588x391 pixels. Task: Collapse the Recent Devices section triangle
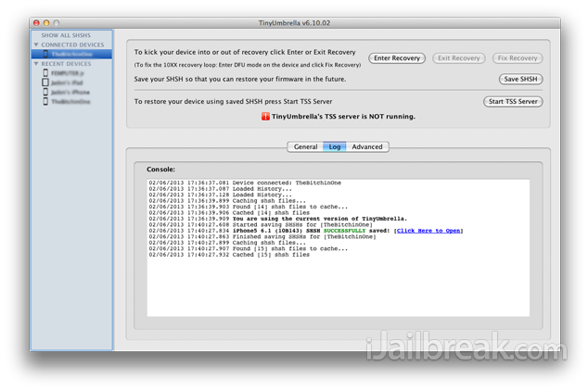(x=36, y=64)
